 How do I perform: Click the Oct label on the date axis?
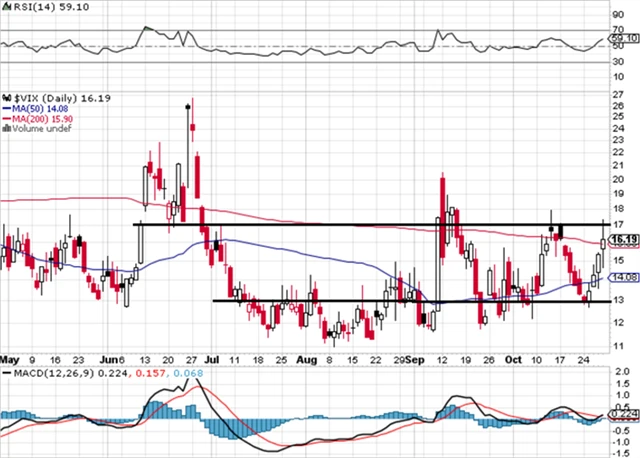(512, 358)
